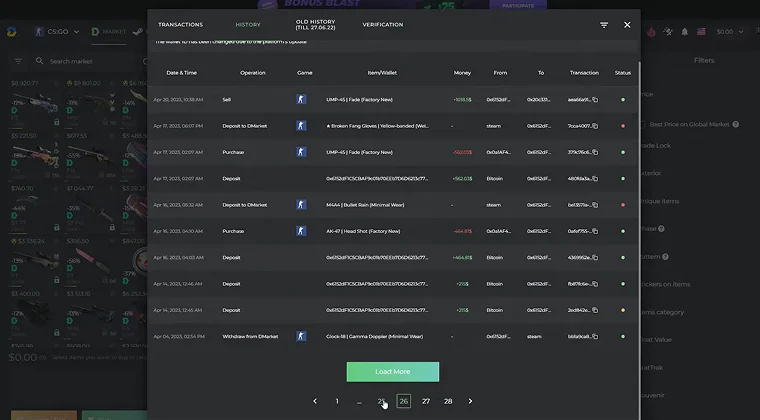Screen dimensions: 760x420
Task: Go to history page 25
Action: [381, 401]
